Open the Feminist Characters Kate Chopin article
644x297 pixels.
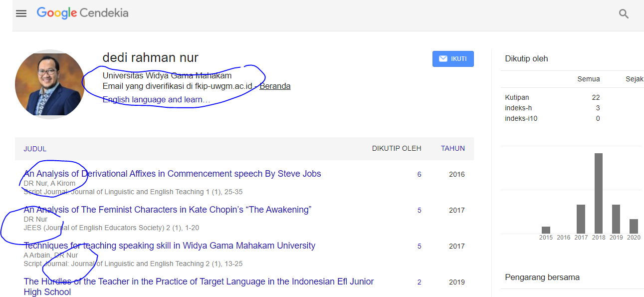(x=168, y=210)
